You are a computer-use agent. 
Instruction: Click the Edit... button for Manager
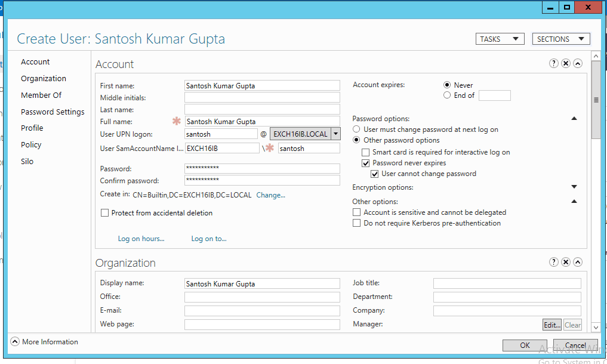(551, 325)
